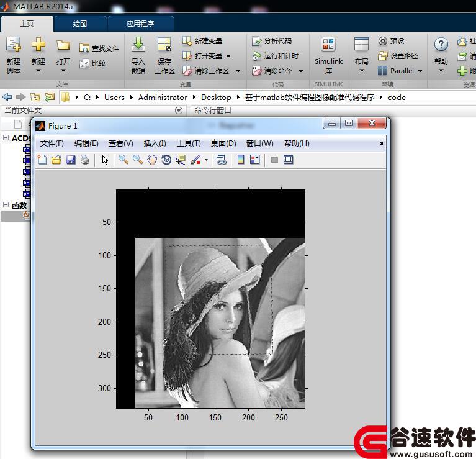Switch to the 绘图 (Plots) tab

click(80, 24)
